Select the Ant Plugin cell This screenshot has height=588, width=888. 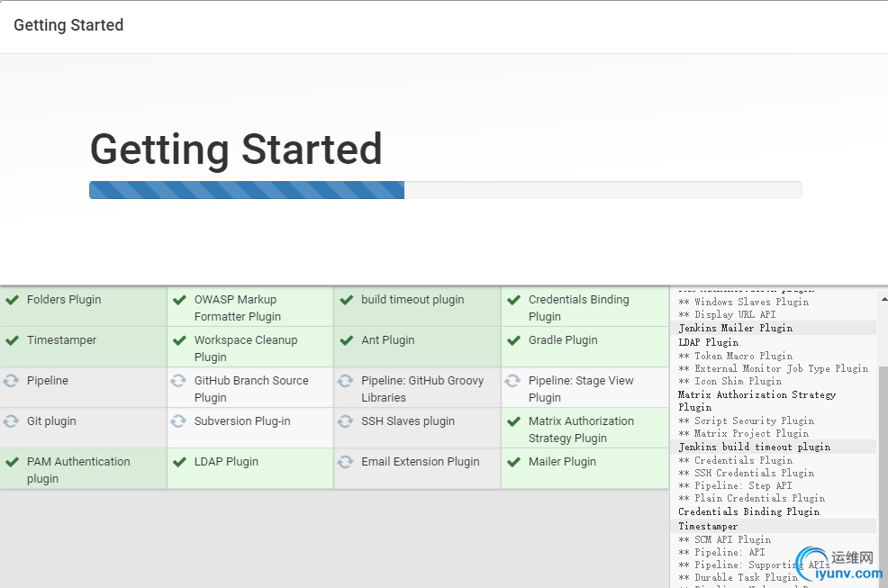point(417,347)
